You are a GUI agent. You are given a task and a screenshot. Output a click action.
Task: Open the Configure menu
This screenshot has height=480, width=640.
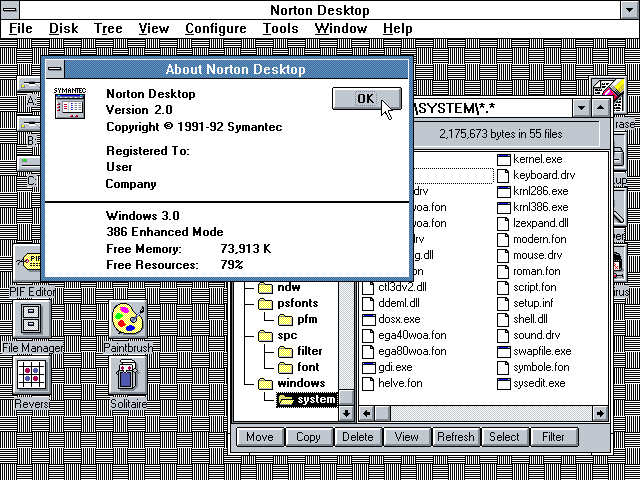click(x=216, y=29)
